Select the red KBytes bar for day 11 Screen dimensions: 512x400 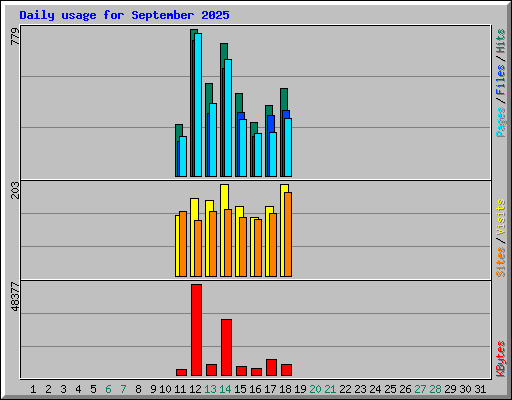[x=181, y=372]
